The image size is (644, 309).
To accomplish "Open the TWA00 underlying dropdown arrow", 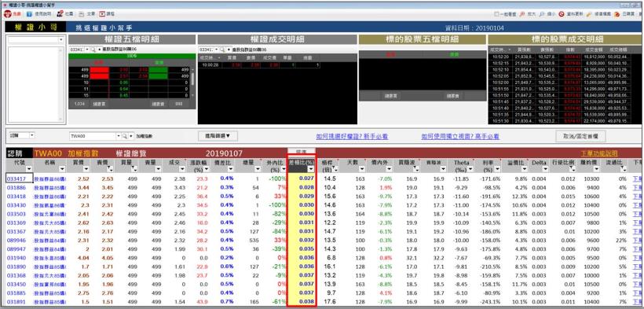I will [119, 135].
